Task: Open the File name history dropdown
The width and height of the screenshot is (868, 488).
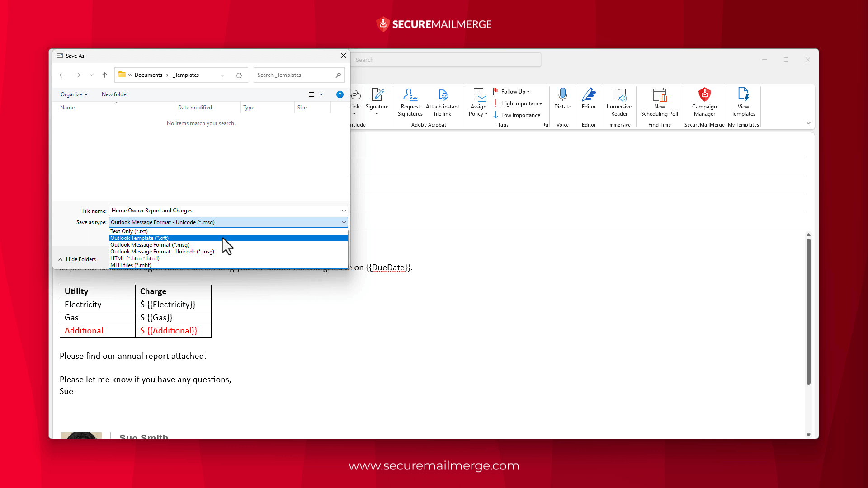Action: click(344, 211)
